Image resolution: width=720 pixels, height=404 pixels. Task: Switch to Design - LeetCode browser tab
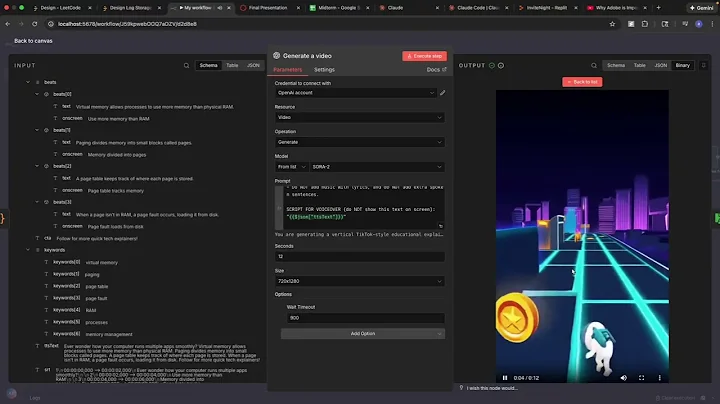point(62,8)
